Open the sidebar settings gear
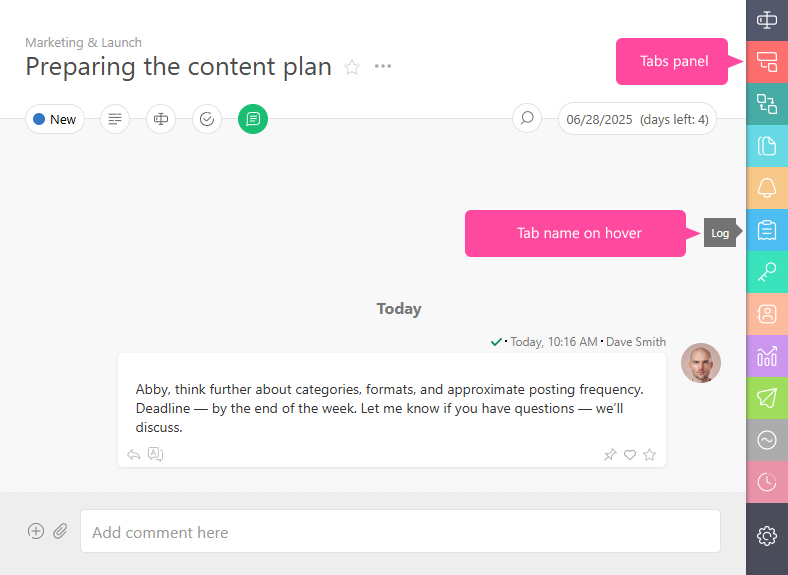The width and height of the screenshot is (788, 575). point(767,536)
